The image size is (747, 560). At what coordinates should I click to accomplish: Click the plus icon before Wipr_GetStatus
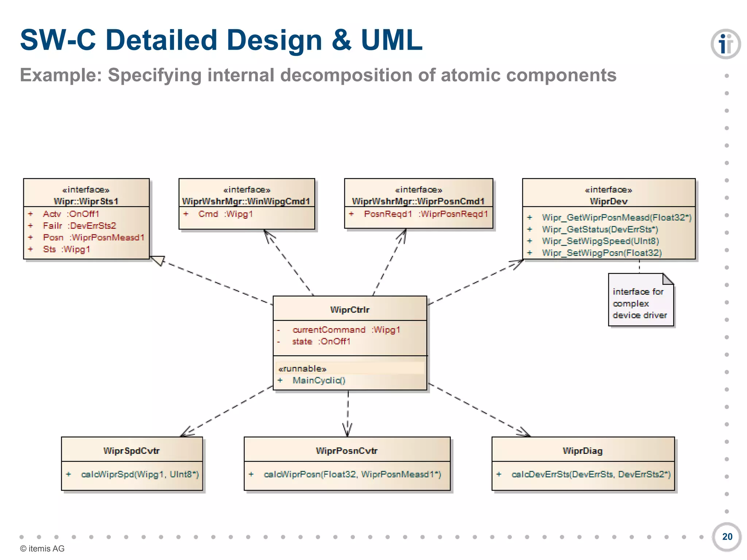[530, 229]
